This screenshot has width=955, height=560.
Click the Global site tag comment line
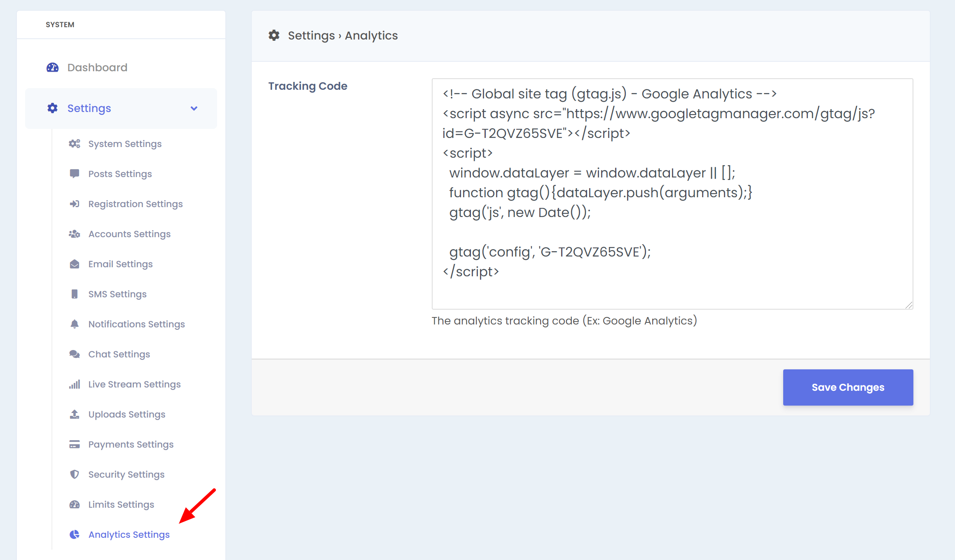click(x=609, y=93)
